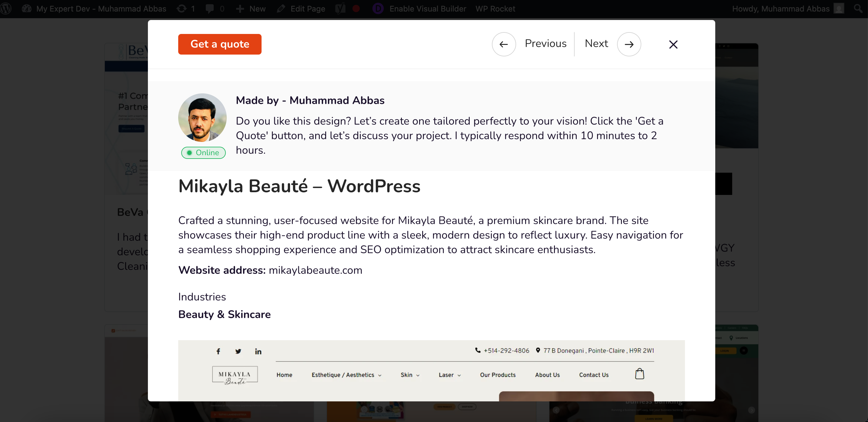Click the red Yoast status dot

(x=356, y=9)
